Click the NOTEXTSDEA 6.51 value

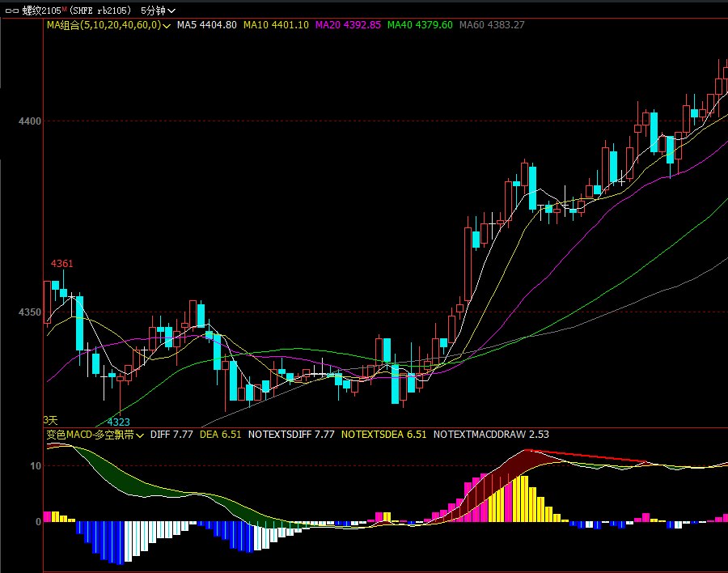(383, 435)
